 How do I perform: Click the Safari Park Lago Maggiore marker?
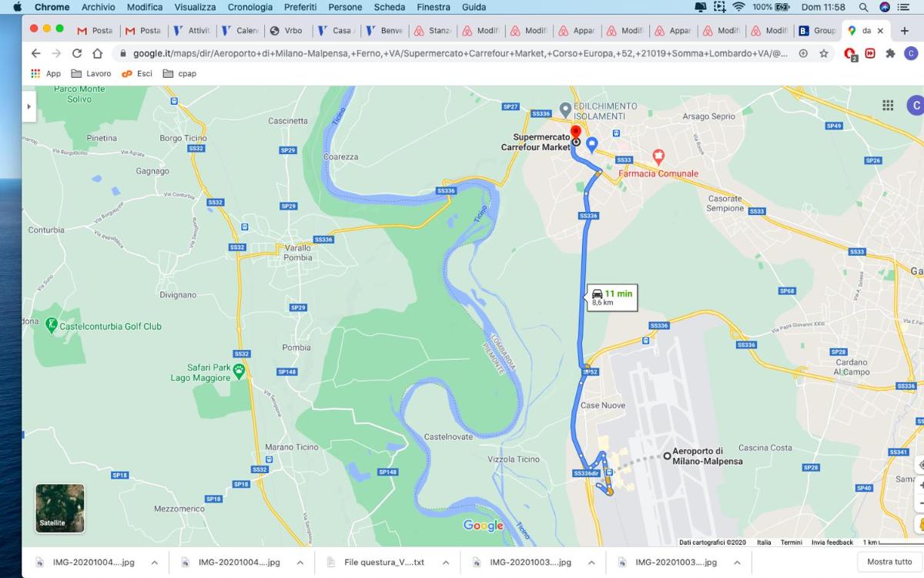click(239, 372)
